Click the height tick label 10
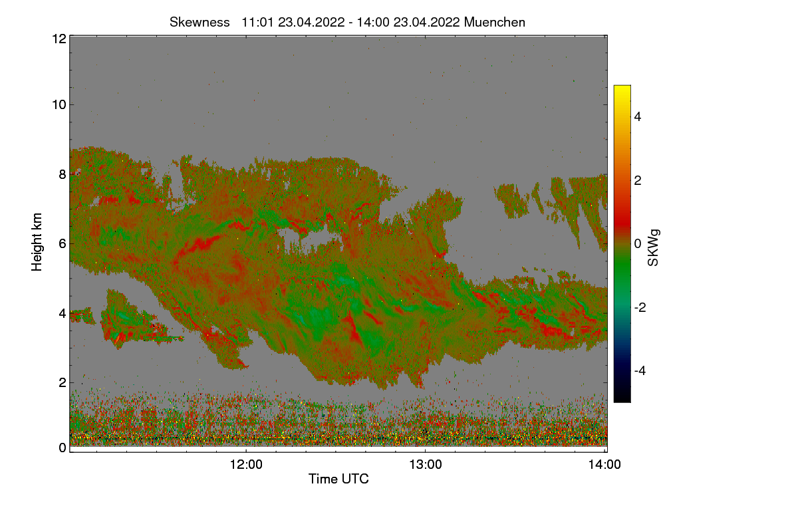Viewport: 798px width, 532px height. point(59,104)
